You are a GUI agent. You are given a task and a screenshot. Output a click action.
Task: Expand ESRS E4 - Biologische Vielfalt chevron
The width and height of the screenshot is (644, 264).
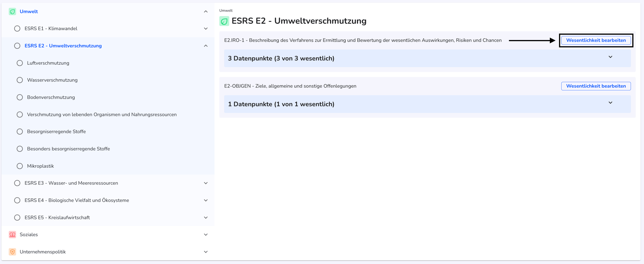click(206, 200)
